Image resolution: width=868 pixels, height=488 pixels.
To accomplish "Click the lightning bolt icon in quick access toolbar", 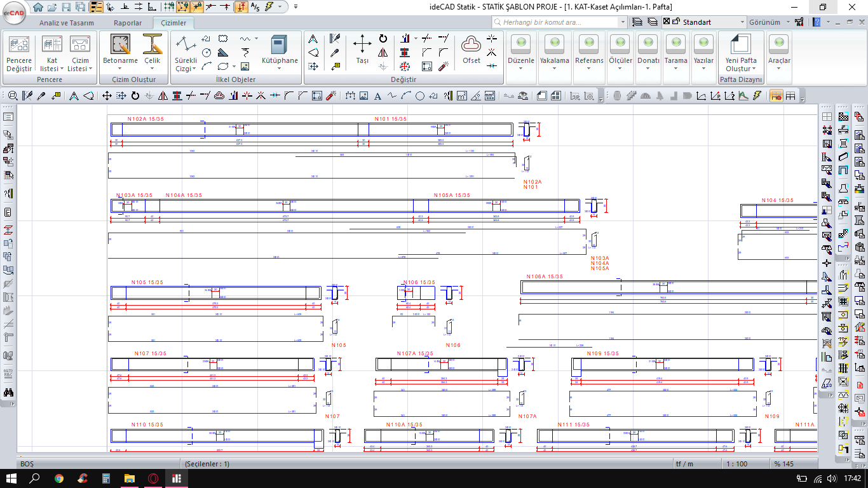I will 269,7.
